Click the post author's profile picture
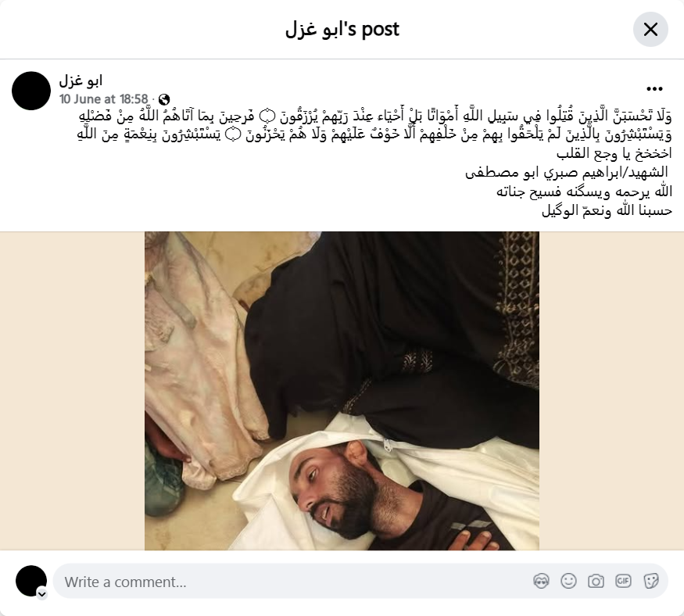 tap(31, 91)
